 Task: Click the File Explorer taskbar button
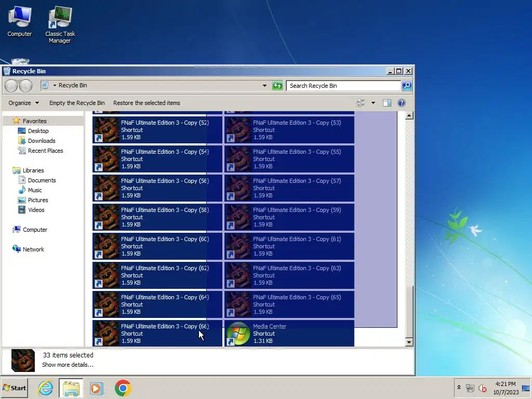coord(71,388)
